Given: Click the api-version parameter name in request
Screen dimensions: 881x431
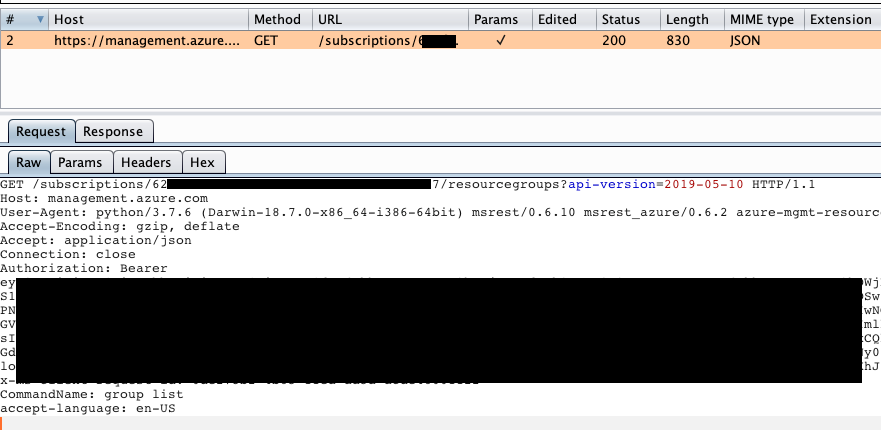Looking at the screenshot, I should tap(612, 184).
